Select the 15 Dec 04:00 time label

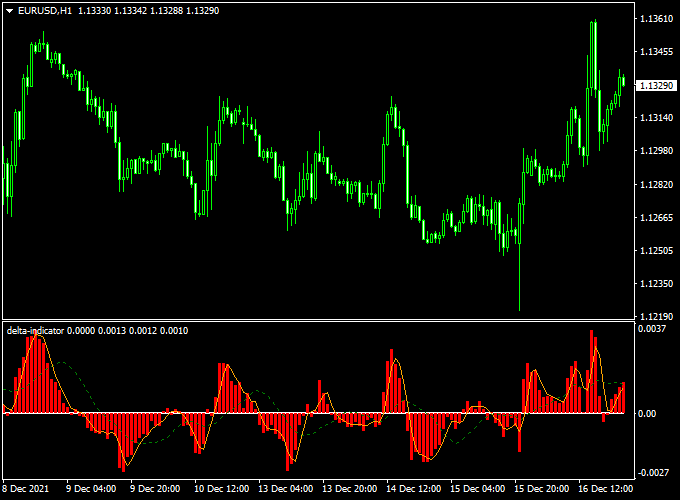coord(477,489)
